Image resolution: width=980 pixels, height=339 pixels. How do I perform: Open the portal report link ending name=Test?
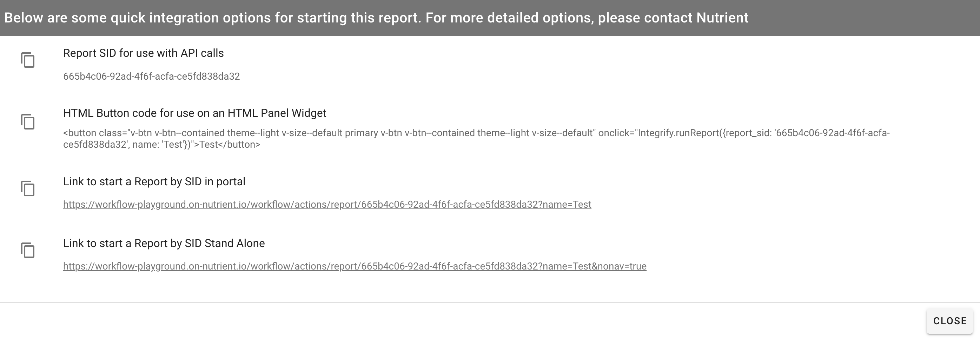(327, 204)
